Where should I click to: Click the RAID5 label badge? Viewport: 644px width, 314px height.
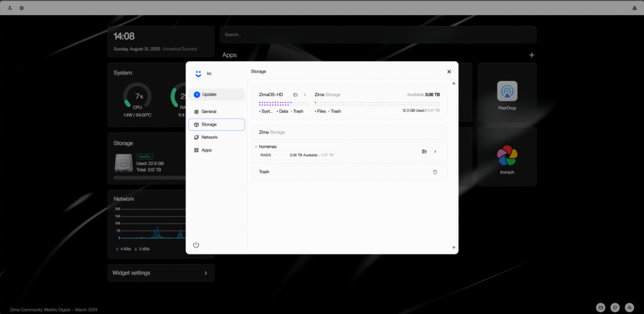pos(265,155)
